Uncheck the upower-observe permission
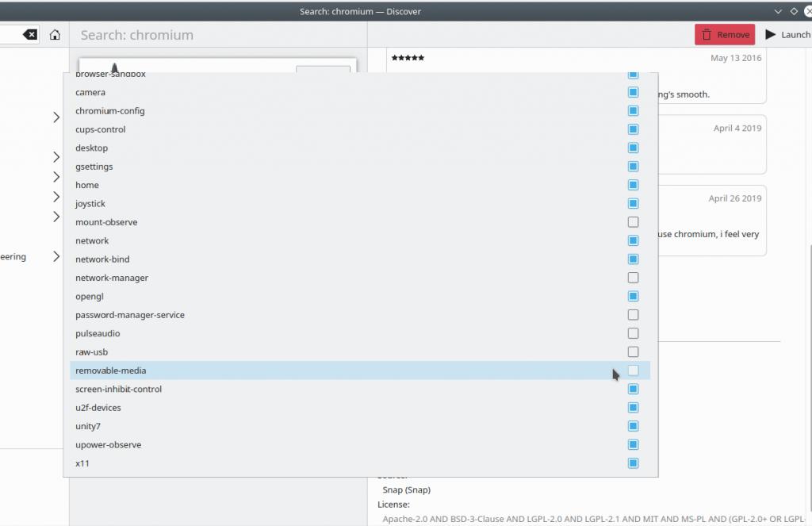812x526 pixels. (633, 444)
